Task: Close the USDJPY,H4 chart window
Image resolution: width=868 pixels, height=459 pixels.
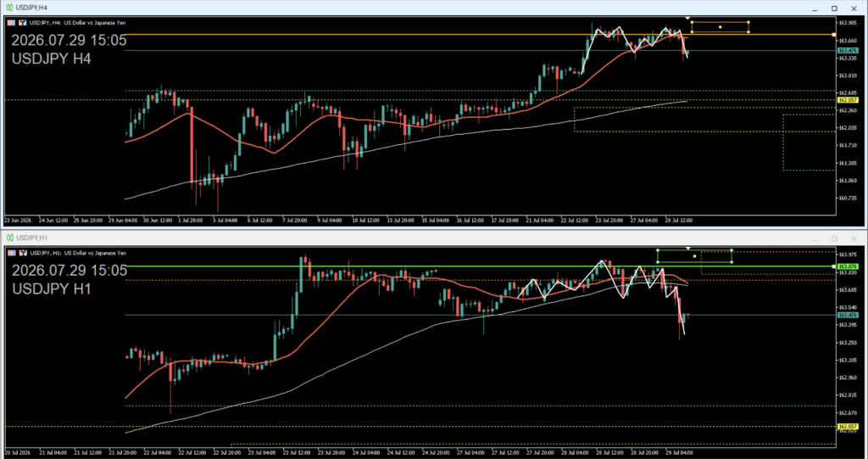Action: [854, 8]
